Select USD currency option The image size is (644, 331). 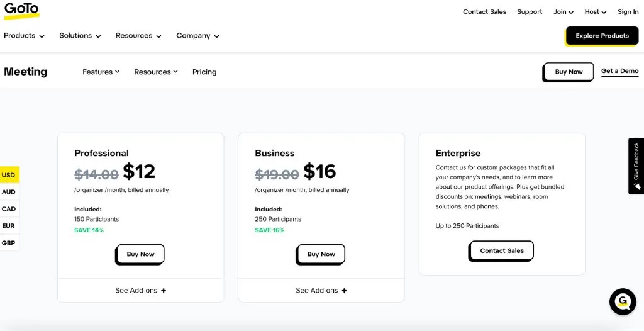tap(9, 175)
